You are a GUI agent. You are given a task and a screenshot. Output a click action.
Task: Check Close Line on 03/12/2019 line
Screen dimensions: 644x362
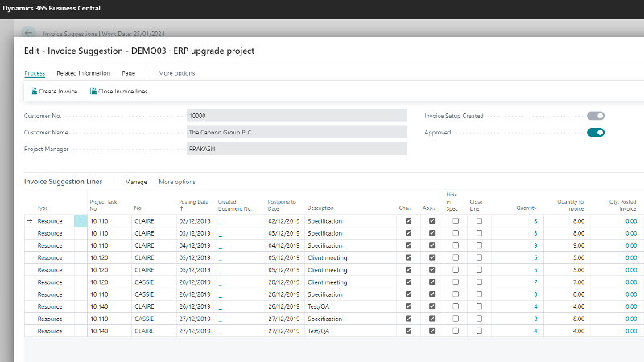coord(479,233)
